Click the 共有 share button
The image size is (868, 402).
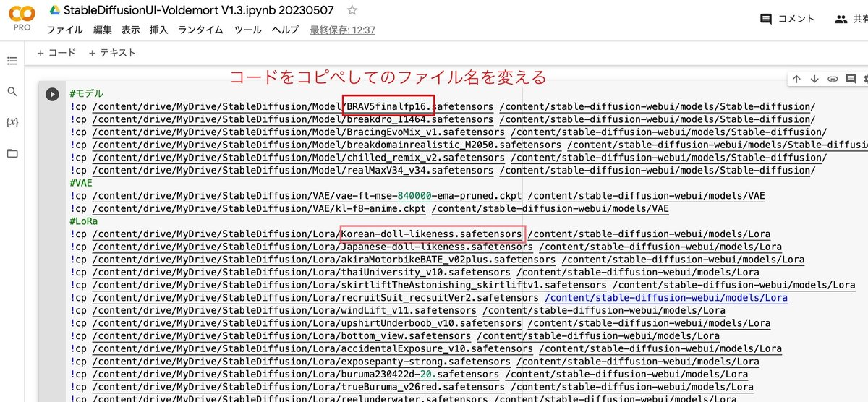(x=851, y=20)
